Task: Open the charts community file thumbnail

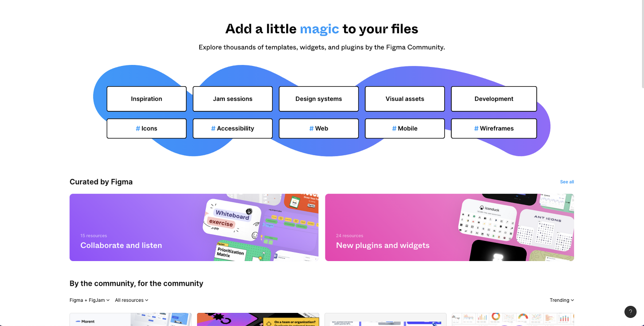Action: (513, 319)
